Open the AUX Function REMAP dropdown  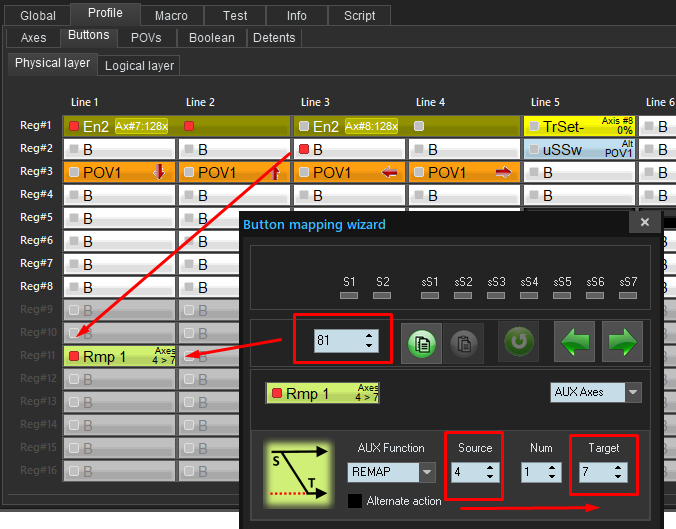pyautogui.click(x=427, y=472)
